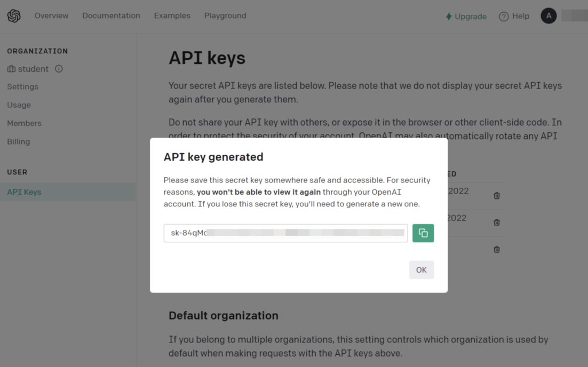Open the account avatar menu
Image resolution: width=588 pixels, height=367 pixels.
coord(549,16)
